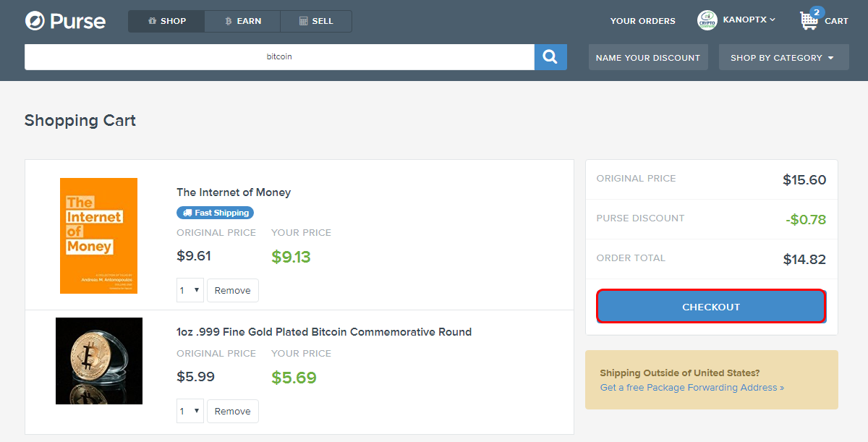Open the shopping cart icon
The height and width of the screenshot is (442, 868).
pyautogui.click(x=809, y=20)
